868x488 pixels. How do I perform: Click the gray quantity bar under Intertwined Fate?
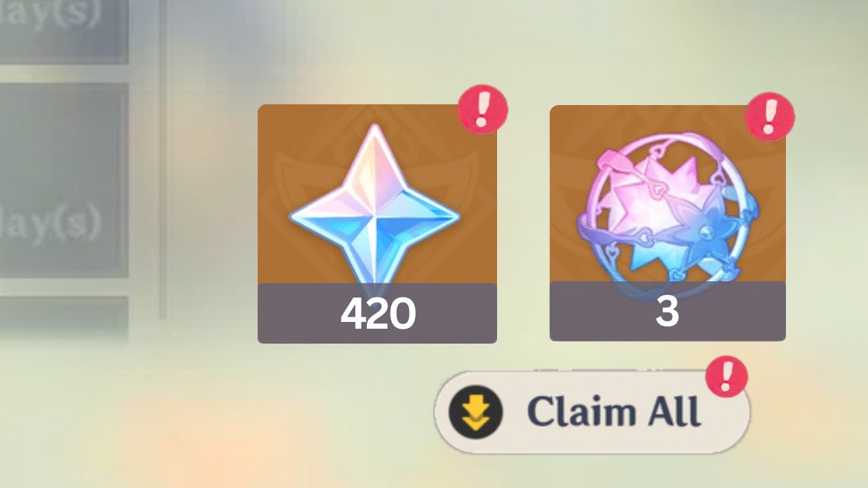(x=667, y=311)
